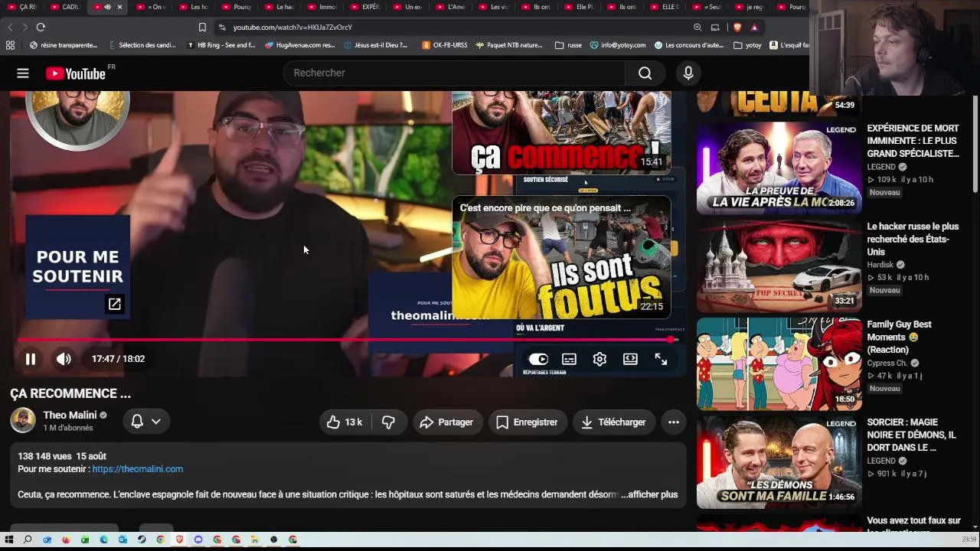Share the video via Partager
This screenshot has width=980, height=551.
click(x=446, y=422)
